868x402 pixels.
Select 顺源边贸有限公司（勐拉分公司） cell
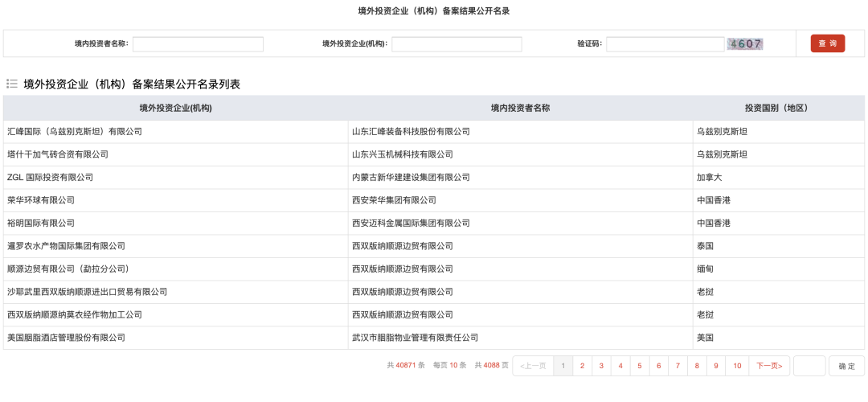(175, 269)
